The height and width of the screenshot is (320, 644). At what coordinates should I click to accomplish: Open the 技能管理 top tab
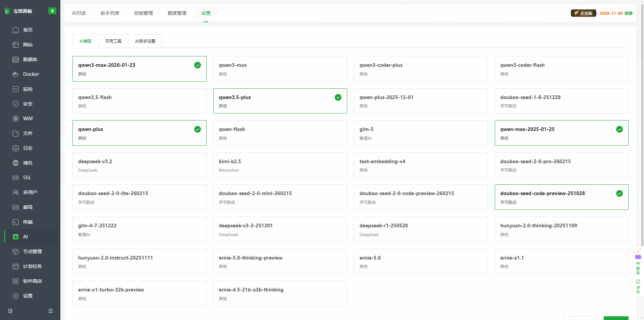point(143,13)
